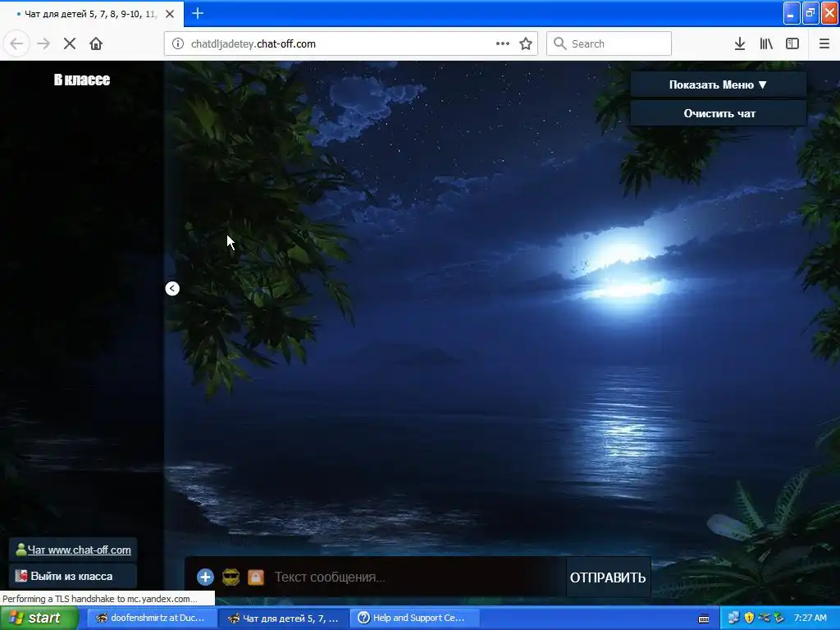The width and height of the screenshot is (840, 630).
Task: Click Очистить чат button
Action: [x=718, y=113]
